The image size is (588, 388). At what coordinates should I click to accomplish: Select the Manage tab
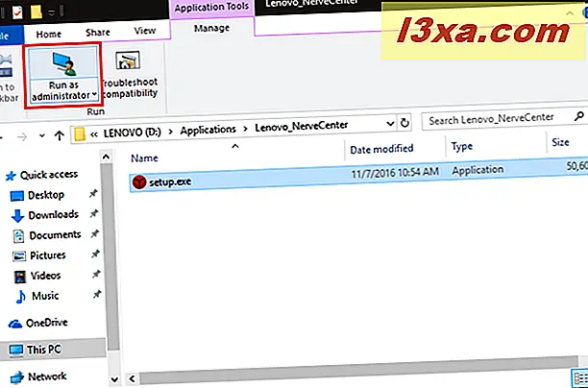tap(211, 29)
